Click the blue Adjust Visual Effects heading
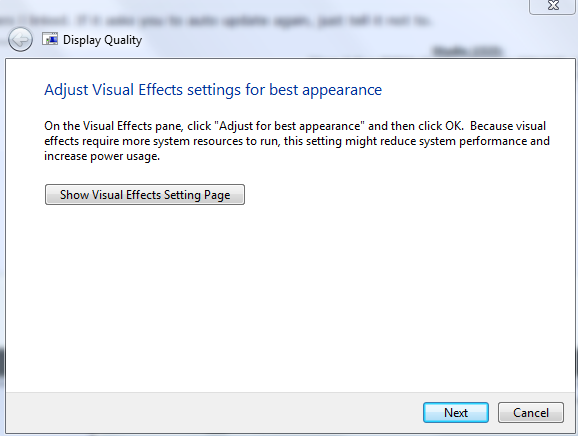Screen dimensions: 578x436 213,90
